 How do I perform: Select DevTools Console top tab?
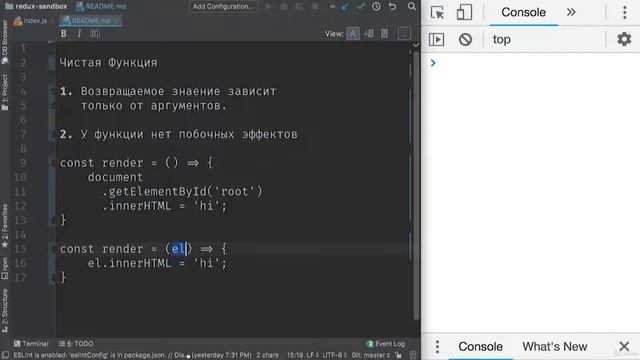coord(524,13)
